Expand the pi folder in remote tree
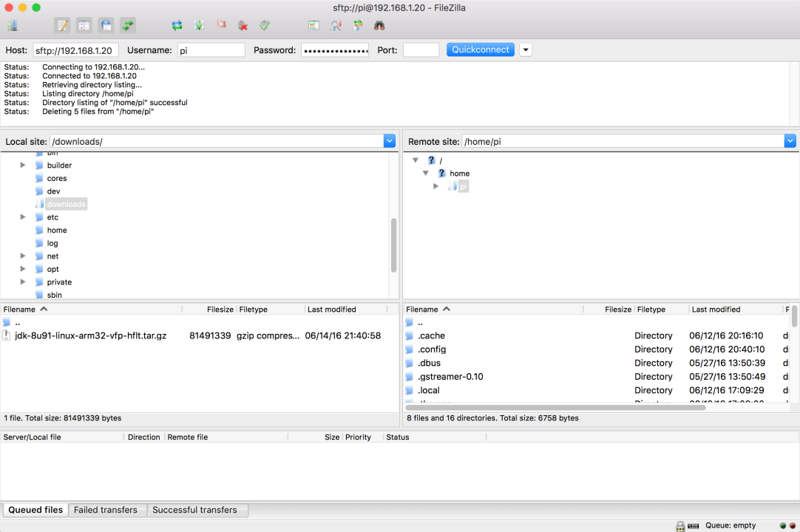The width and height of the screenshot is (800, 532). point(436,186)
